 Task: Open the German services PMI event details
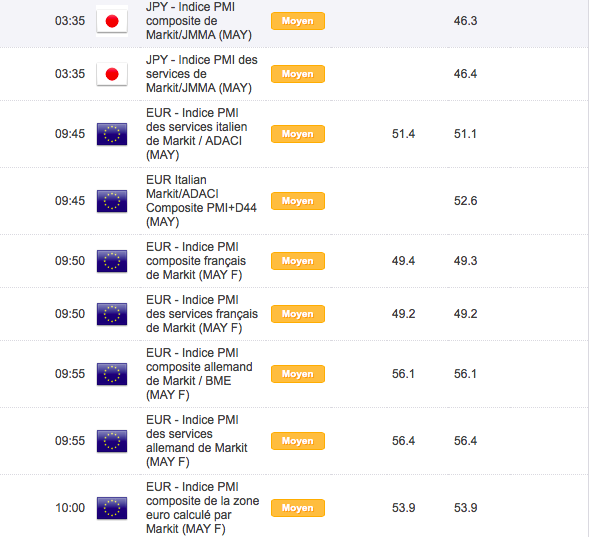click(198, 441)
